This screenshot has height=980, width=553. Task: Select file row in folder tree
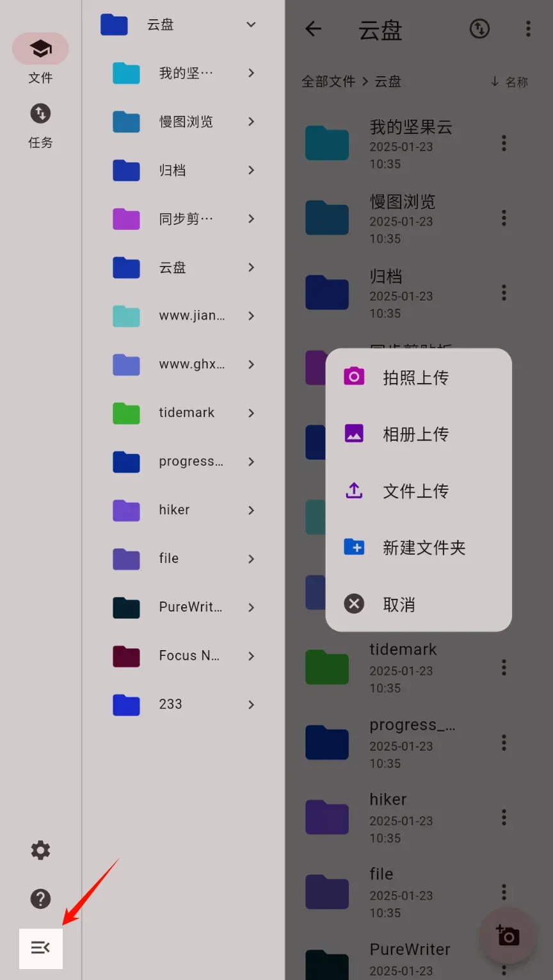[184, 559]
